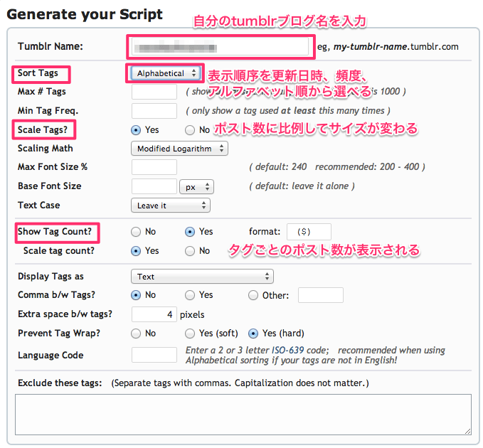Image resolution: width=483 pixels, height=448 pixels.
Task: Click the tag count format field
Action: coord(309,232)
